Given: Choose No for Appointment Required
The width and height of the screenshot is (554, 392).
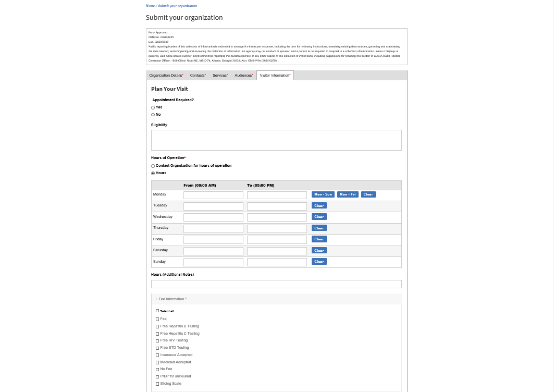Looking at the screenshot, I should pos(153,115).
